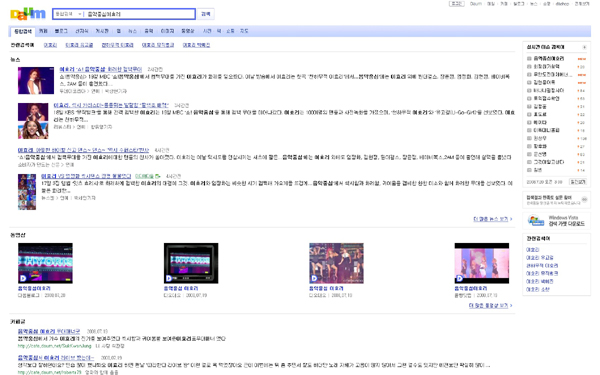The width and height of the screenshot is (600, 375).
Task: Open tall narrow collage thumbnail of fourth news item
Action: pos(27,192)
